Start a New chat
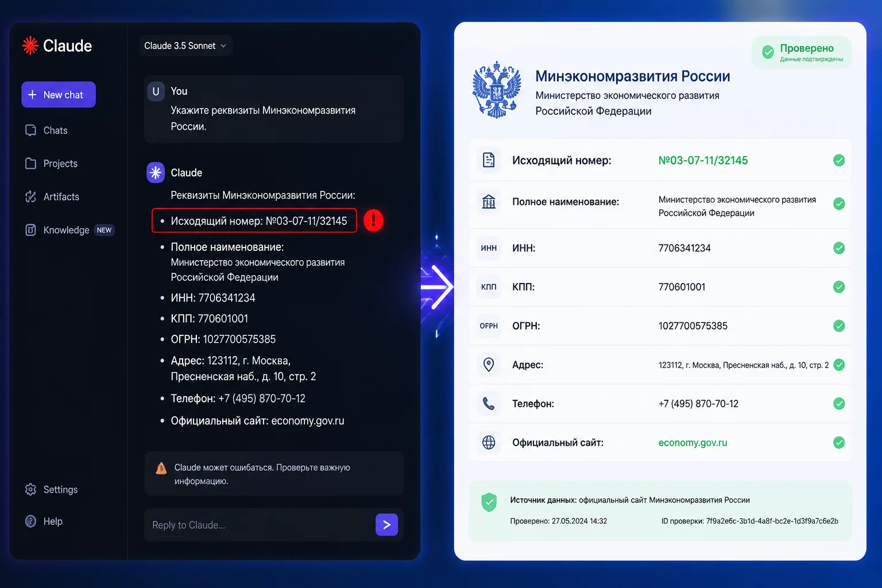This screenshot has width=882, height=588. coord(59,95)
